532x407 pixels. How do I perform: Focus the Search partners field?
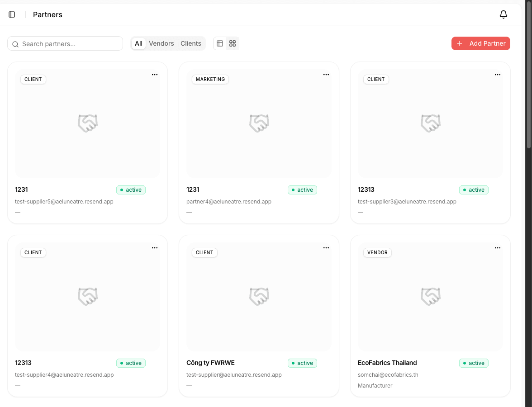point(65,44)
